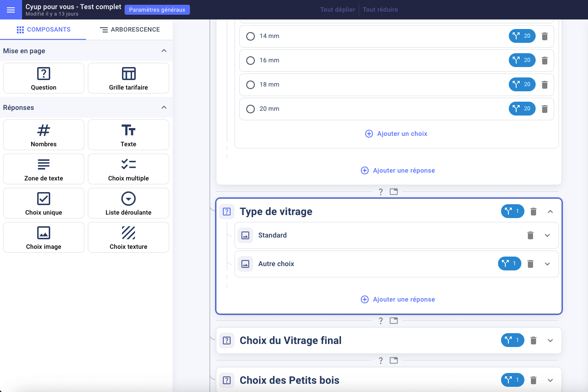Screen dimensions: 588x392
Task: Open branching badge on Choix du Vitrage final
Action: point(513,340)
